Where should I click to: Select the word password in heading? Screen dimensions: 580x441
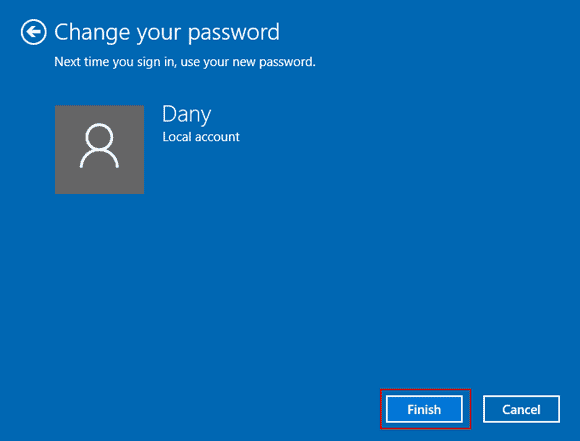234,33
